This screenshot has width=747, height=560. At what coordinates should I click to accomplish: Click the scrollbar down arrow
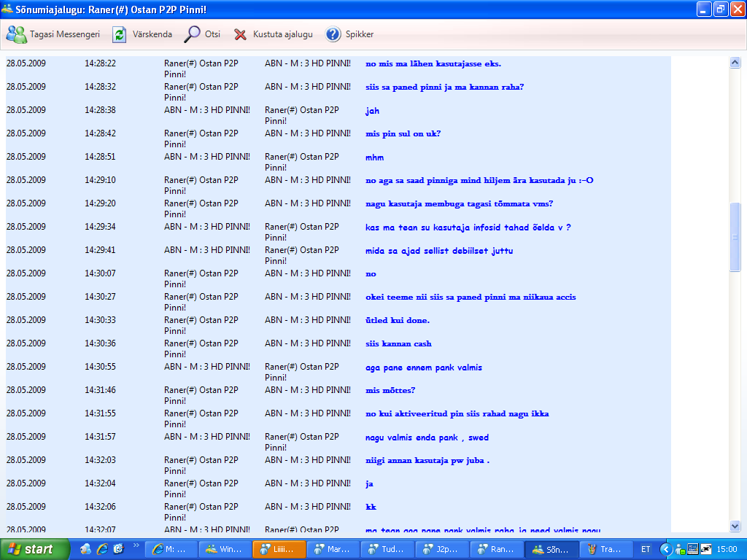[x=735, y=526]
